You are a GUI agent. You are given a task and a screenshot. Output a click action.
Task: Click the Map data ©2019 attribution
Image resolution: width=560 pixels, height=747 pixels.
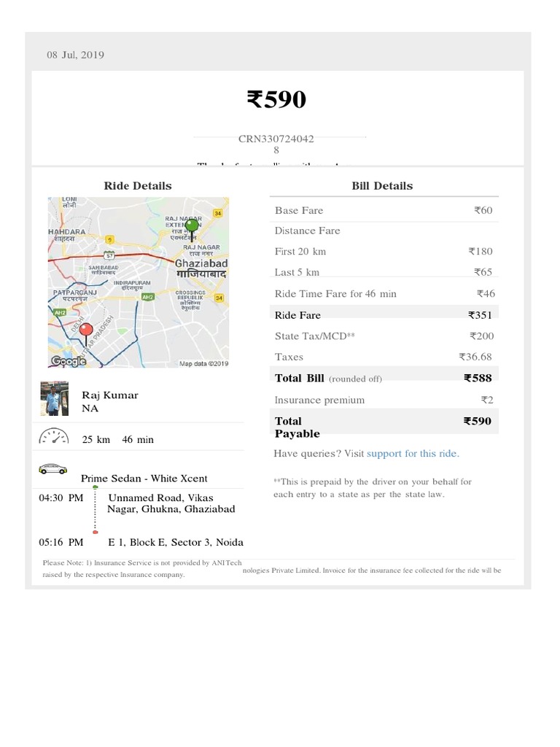point(203,363)
